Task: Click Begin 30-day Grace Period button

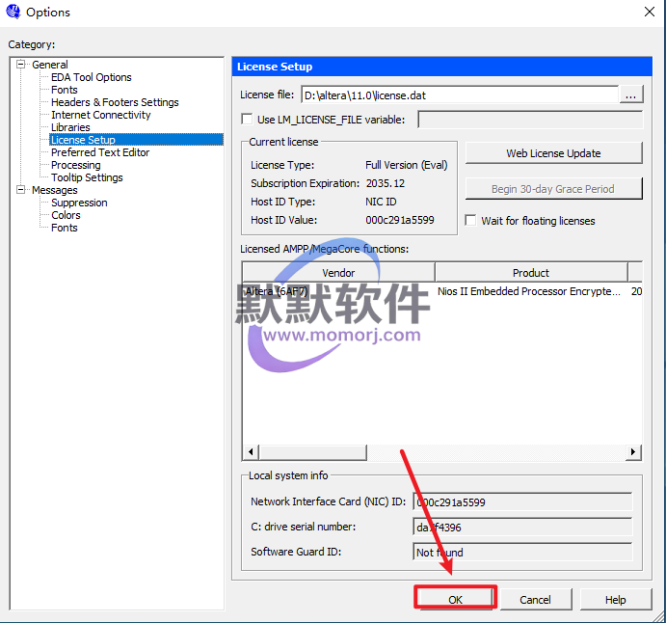Action: [x=553, y=189]
